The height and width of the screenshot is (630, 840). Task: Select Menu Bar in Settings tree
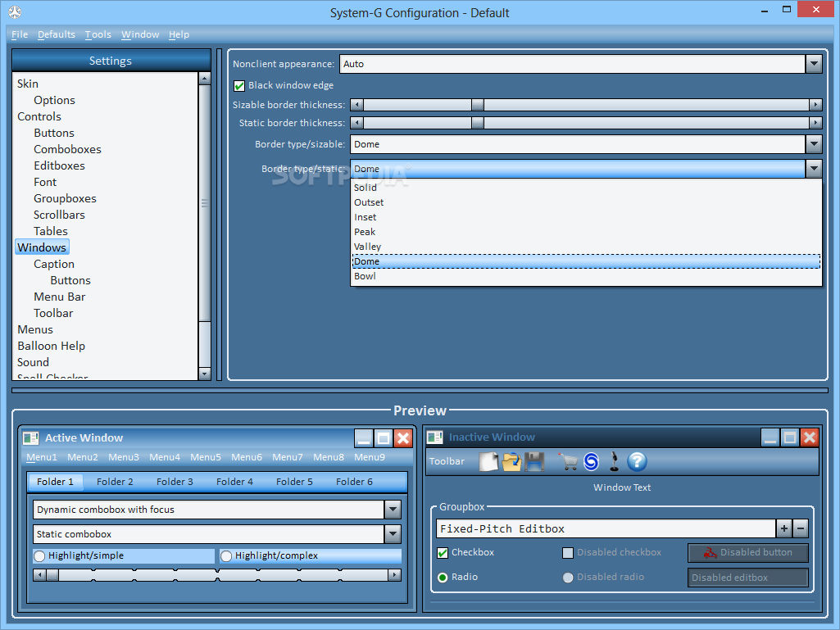click(60, 297)
